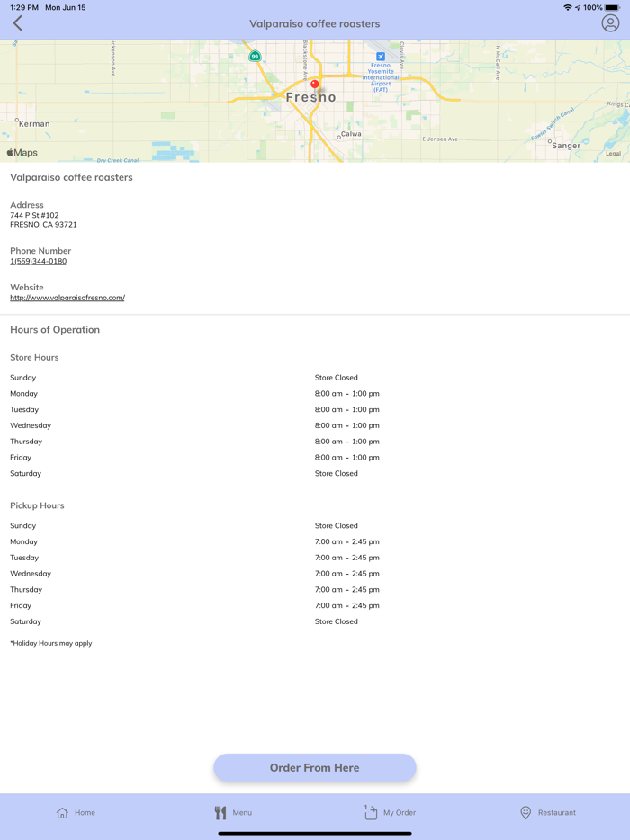Image resolution: width=630 pixels, height=840 pixels.
Task: Click the Holiday Hours may apply note
Action: [51, 643]
